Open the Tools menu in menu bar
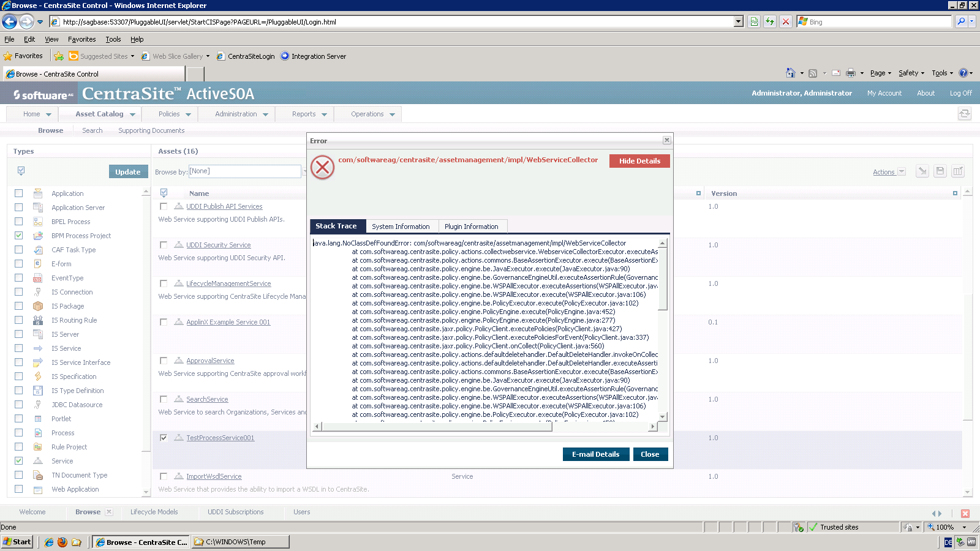Viewport: 980px width, 551px height. point(113,39)
